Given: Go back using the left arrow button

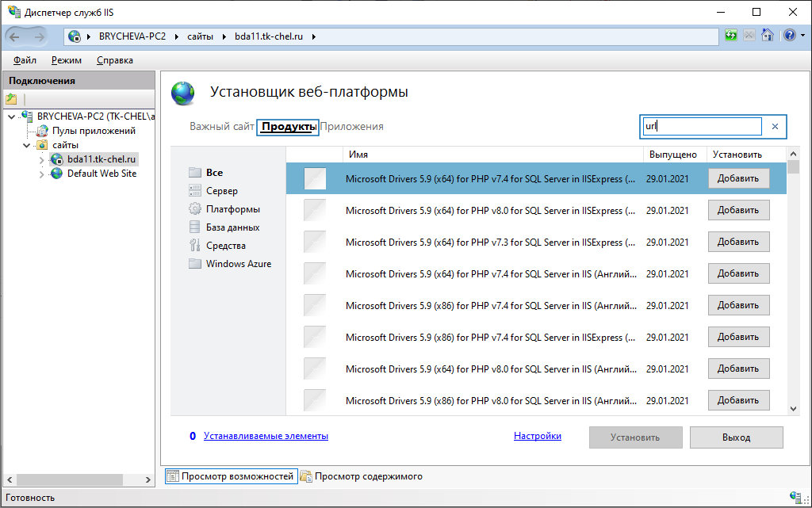Looking at the screenshot, I should [14, 36].
